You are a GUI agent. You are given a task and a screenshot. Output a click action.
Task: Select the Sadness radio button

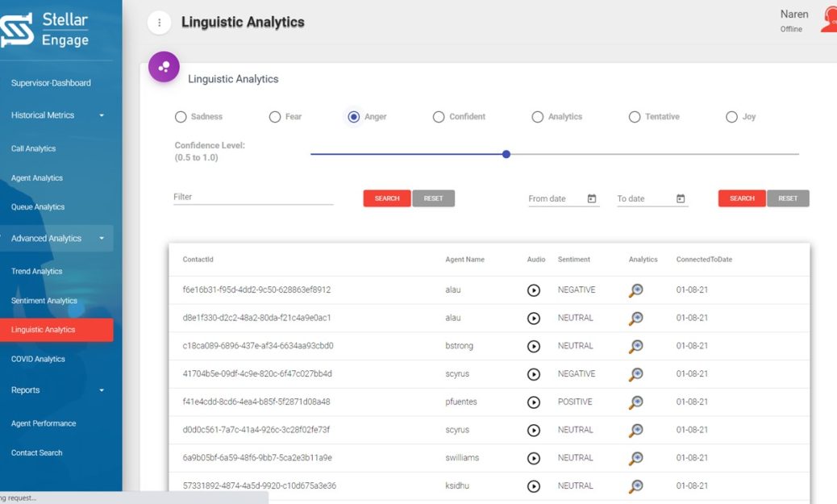181,117
